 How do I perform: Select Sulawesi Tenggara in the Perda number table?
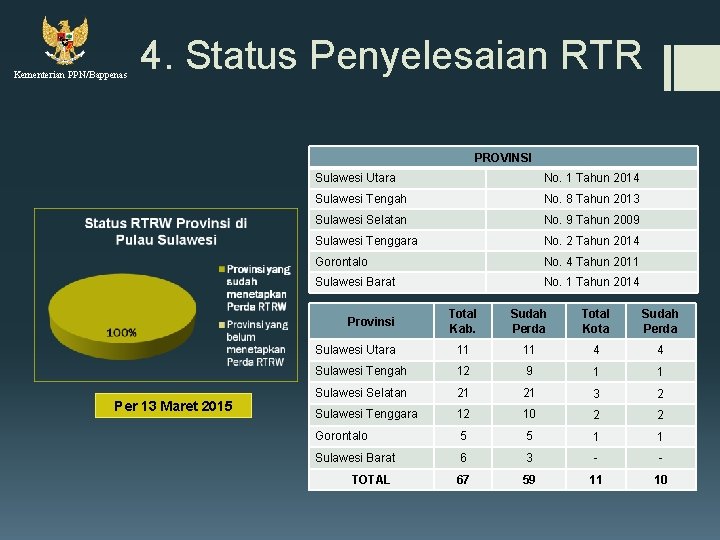[366, 241]
